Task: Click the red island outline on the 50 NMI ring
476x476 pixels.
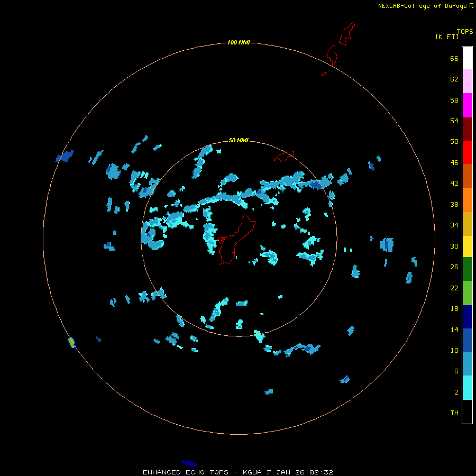Action: 285,156
